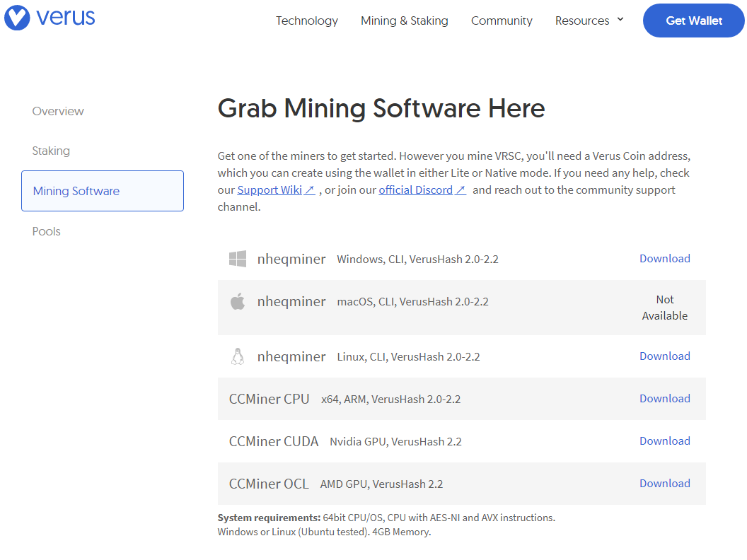Click the Verus logo icon
The height and width of the screenshot is (560, 747).
pyautogui.click(x=17, y=18)
